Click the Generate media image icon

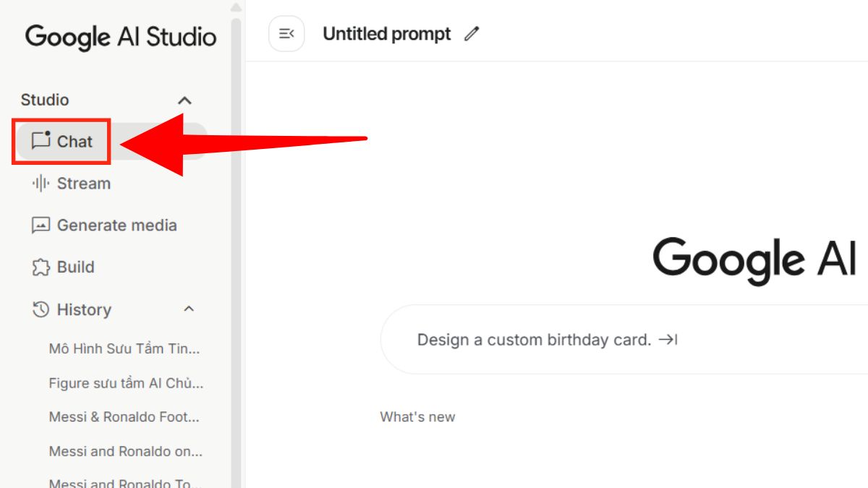click(41, 226)
